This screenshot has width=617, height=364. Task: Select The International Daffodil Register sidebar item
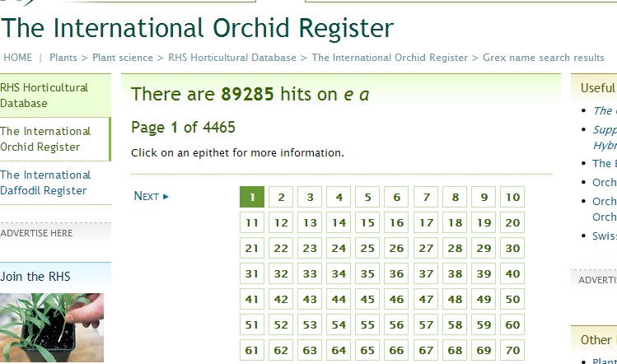[55, 183]
